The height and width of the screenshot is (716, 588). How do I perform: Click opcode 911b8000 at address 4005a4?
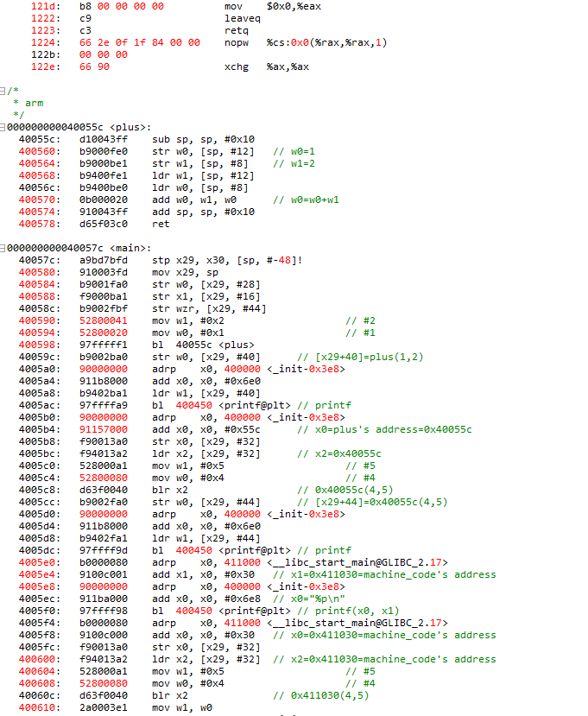tap(103, 381)
